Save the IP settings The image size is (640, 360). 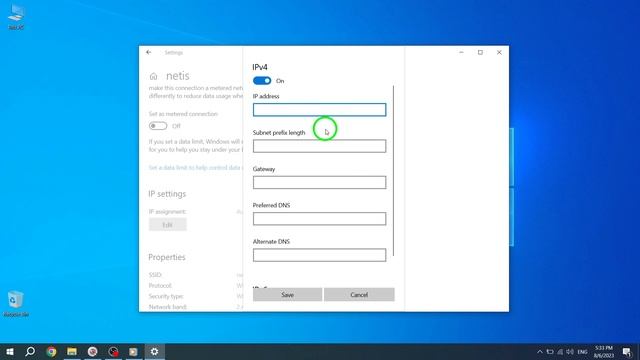pos(287,295)
